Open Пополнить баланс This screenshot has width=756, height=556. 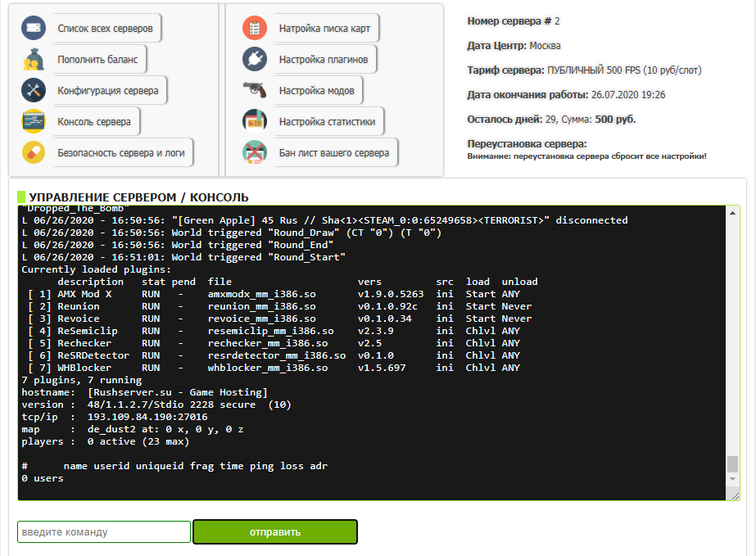click(98, 59)
